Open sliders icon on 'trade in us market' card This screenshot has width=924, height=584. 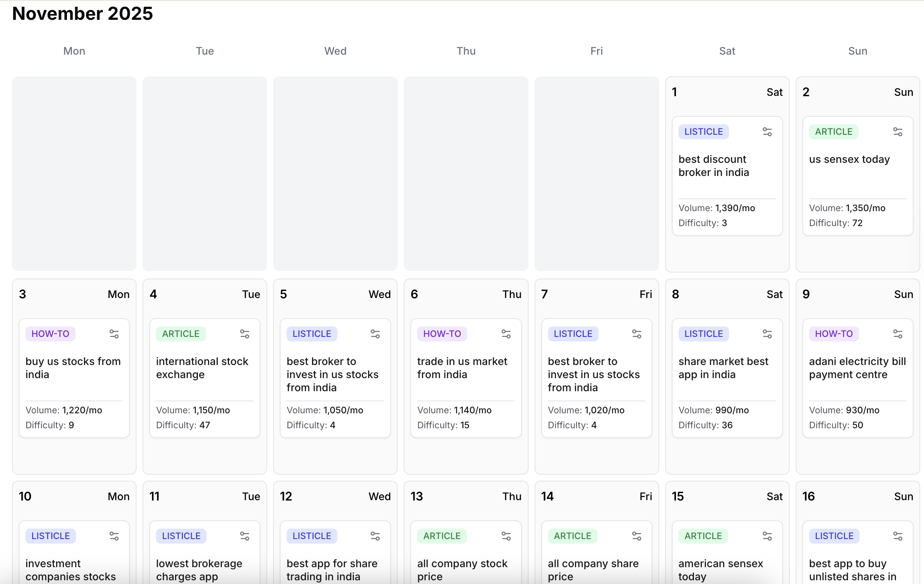click(506, 334)
